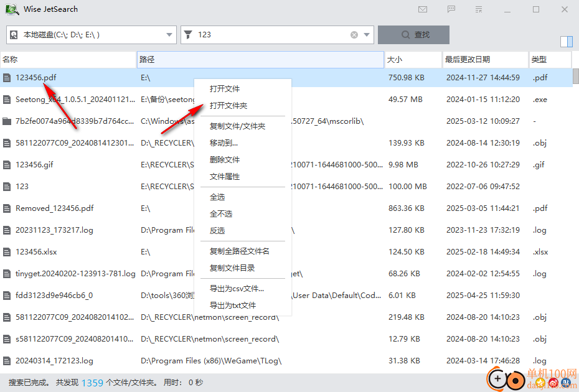Screen dimensions: 579x392
Task: Expand the search keyword history dropdown arrow
Action: point(367,35)
